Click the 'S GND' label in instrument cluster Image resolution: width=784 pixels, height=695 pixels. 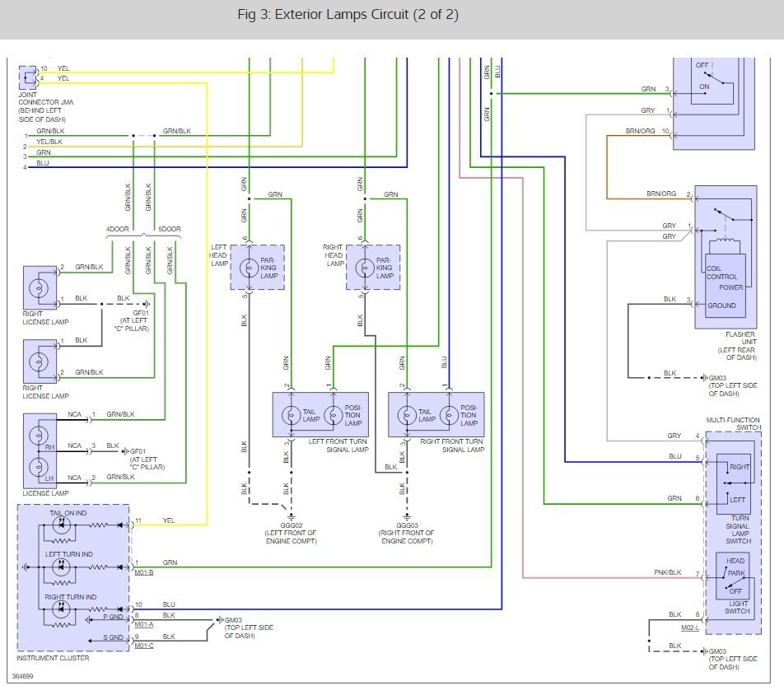(113, 637)
